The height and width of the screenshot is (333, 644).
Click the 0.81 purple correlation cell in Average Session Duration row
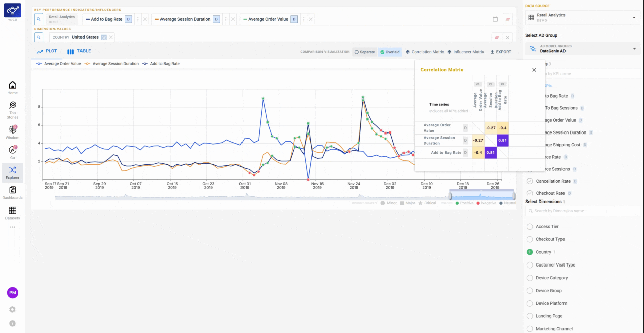502,140
